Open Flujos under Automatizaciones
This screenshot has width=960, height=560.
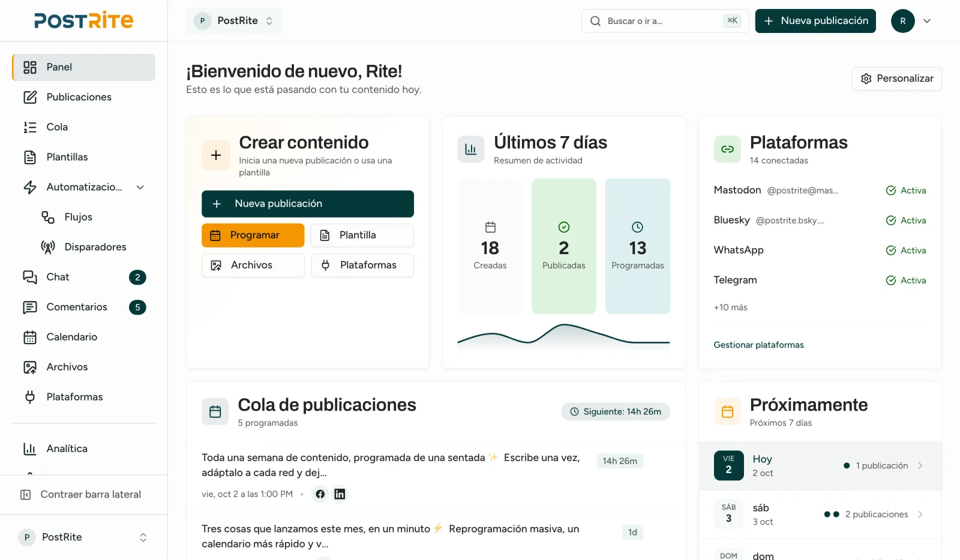pos(92,217)
